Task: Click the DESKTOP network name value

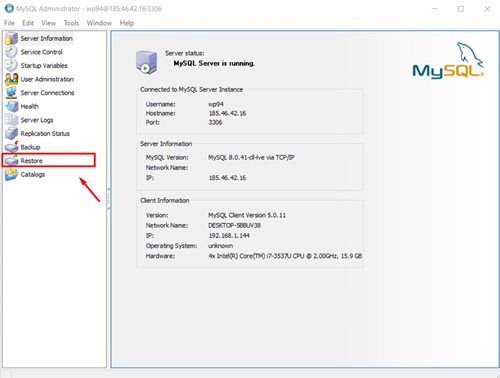Action: coord(234,225)
